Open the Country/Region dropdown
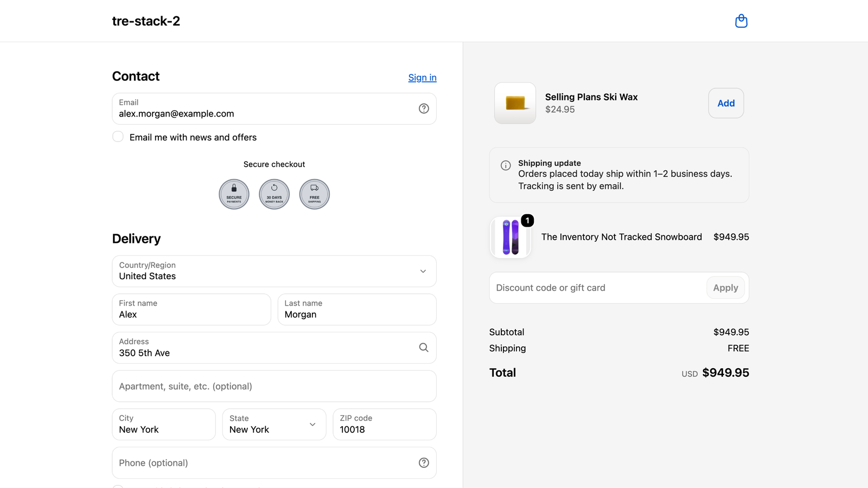This screenshot has height=488, width=868. pyautogui.click(x=274, y=271)
